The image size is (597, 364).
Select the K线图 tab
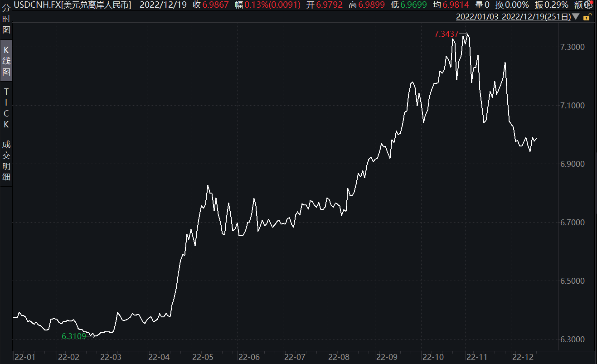[6, 61]
